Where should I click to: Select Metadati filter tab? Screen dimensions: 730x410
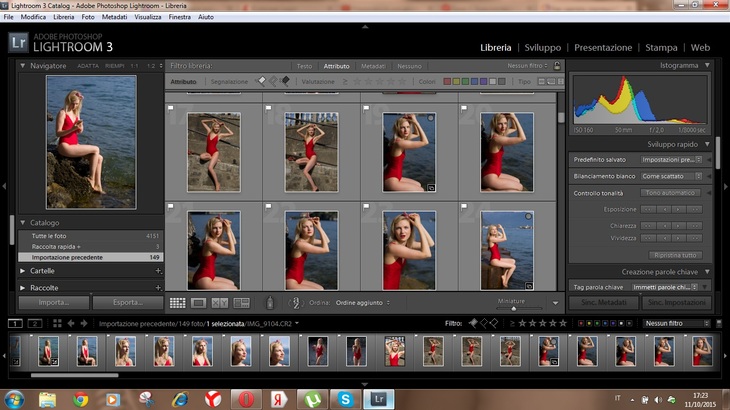(x=373, y=66)
